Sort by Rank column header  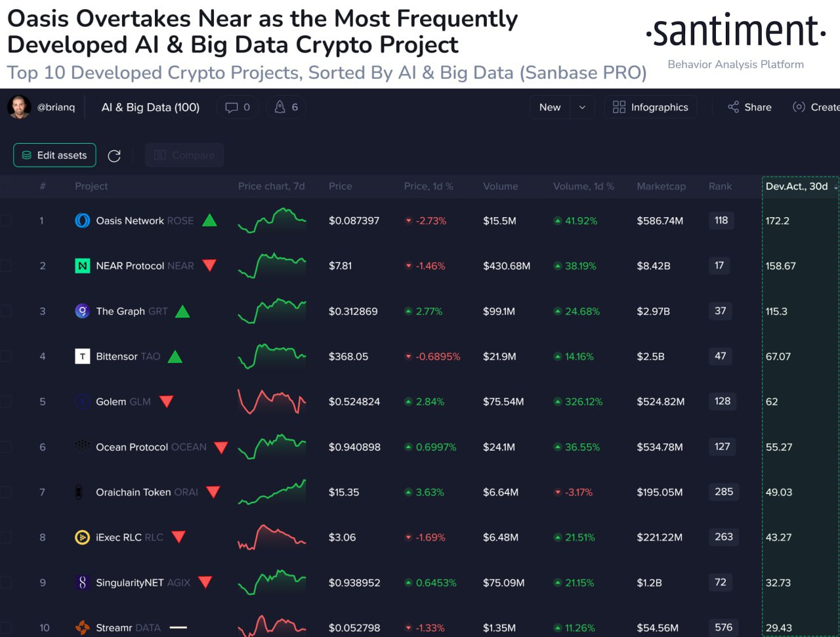point(720,186)
